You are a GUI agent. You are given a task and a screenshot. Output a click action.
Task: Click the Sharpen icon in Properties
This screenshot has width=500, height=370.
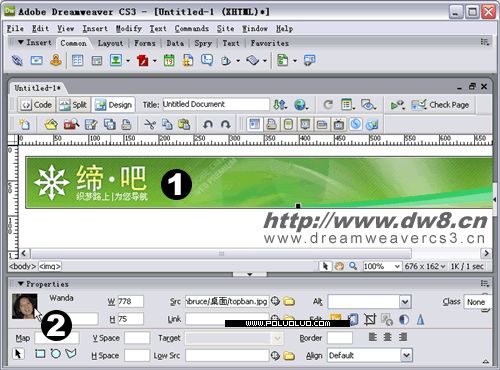[x=420, y=319]
